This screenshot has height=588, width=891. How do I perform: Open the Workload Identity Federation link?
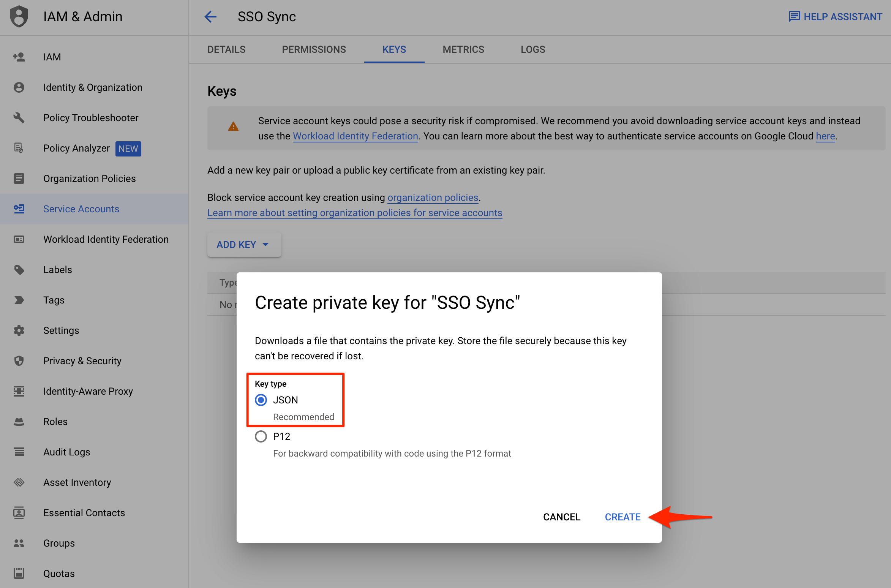(355, 136)
